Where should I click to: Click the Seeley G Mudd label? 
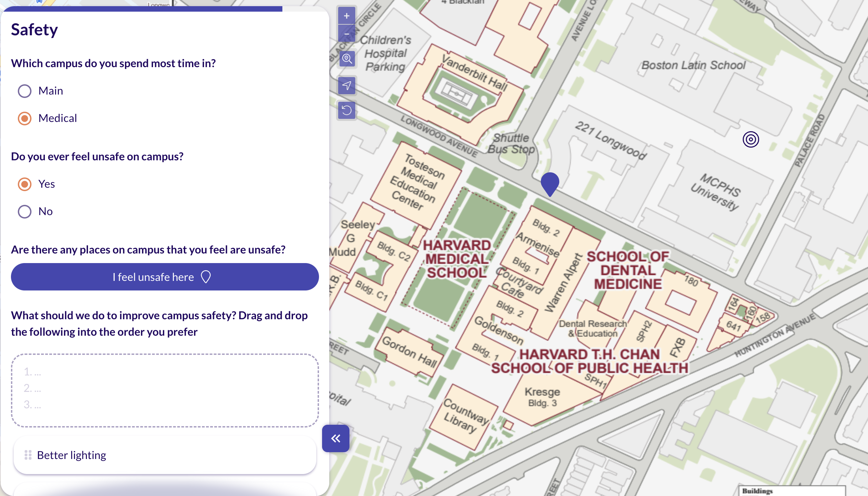[x=353, y=238]
